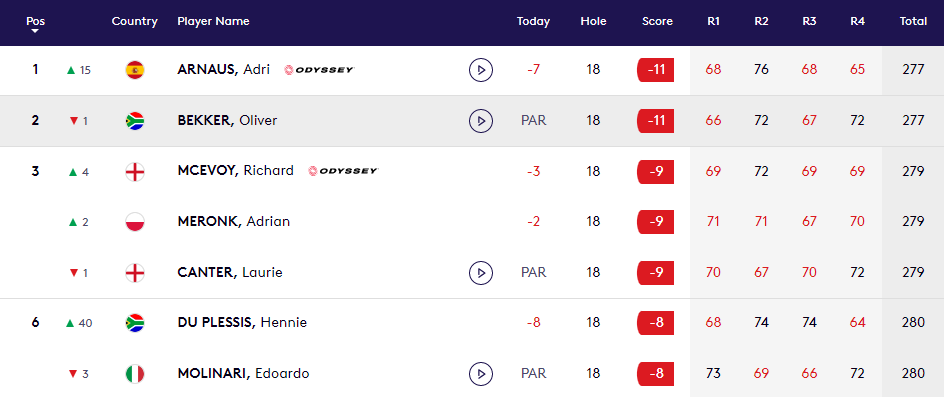Sort by the Today column header
Screen dimensions: 944x397
tap(533, 22)
